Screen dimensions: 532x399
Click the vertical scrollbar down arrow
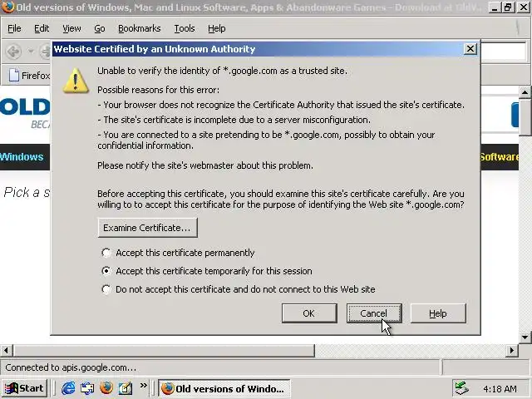(525, 337)
